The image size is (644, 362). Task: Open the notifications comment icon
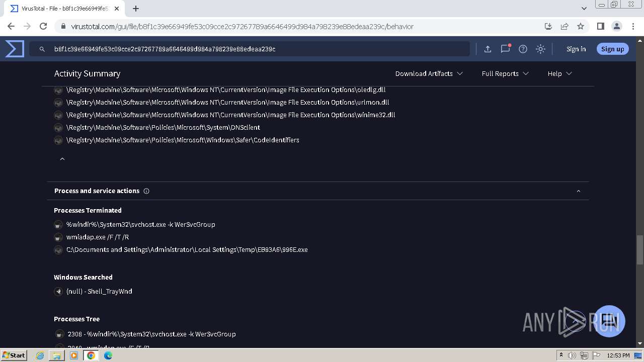point(505,49)
